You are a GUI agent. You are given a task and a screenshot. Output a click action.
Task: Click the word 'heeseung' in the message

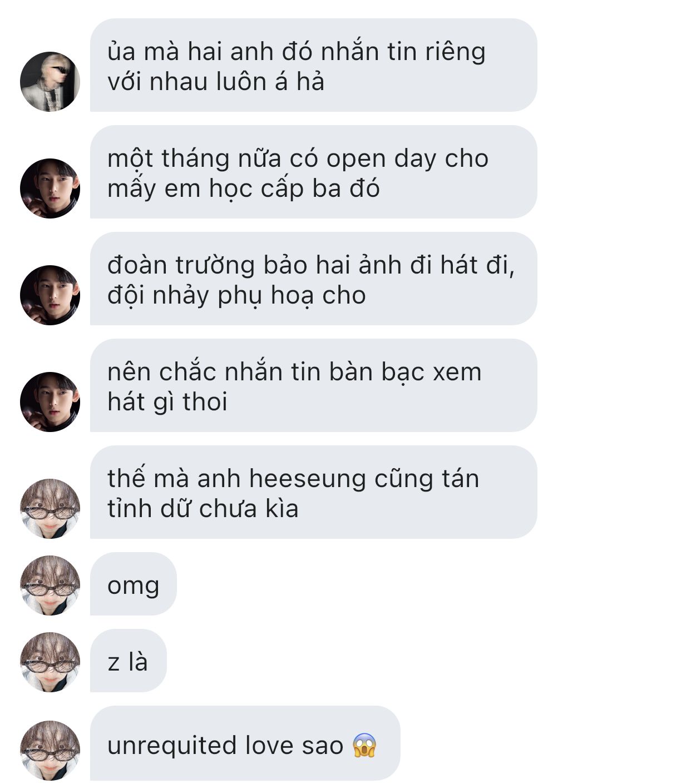click(308, 479)
